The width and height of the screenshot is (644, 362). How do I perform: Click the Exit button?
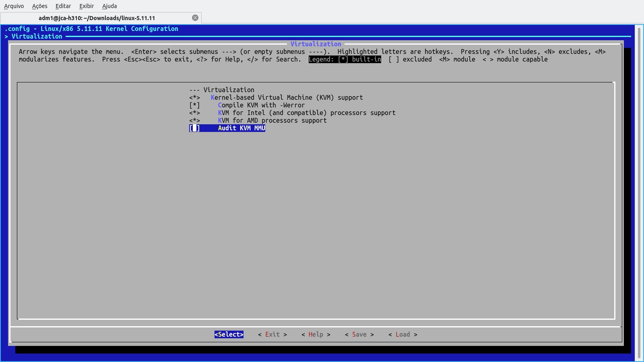(272, 334)
